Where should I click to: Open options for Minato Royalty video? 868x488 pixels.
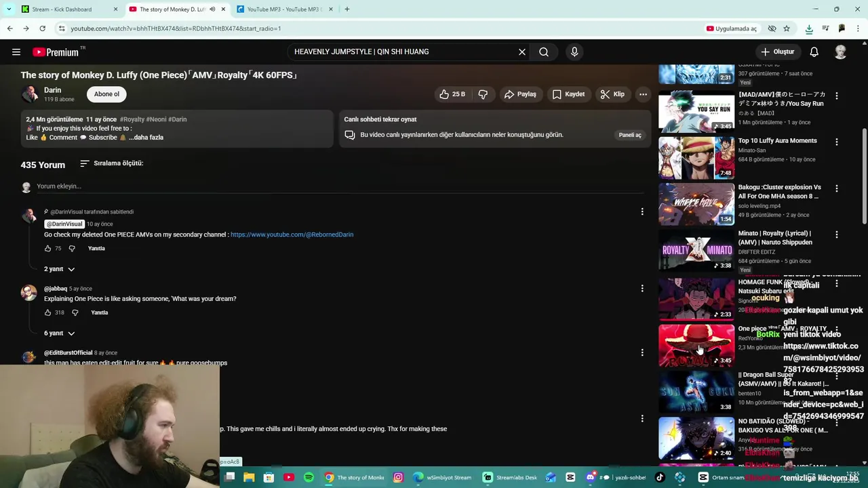[836, 235]
